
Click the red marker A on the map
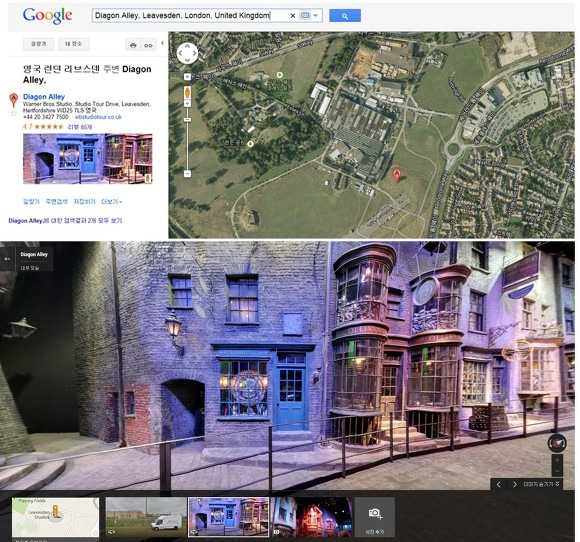click(x=397, y=175)
